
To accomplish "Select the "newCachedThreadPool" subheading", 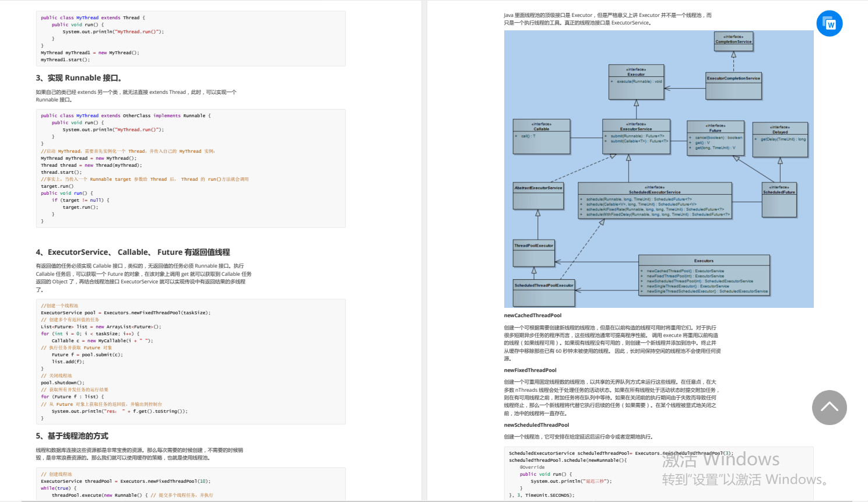I will pyautogui.click(x=533, y=315).
